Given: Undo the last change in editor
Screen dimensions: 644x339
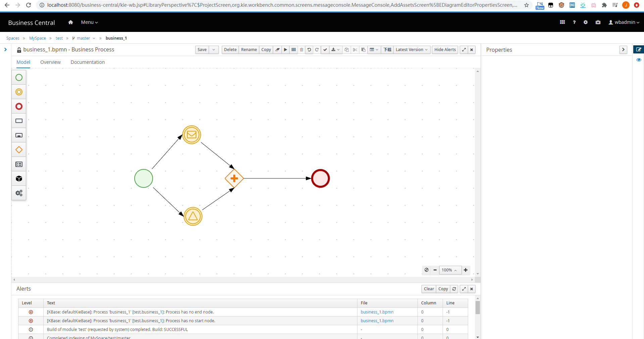Looking at the screenshot, I should point(309,50).
